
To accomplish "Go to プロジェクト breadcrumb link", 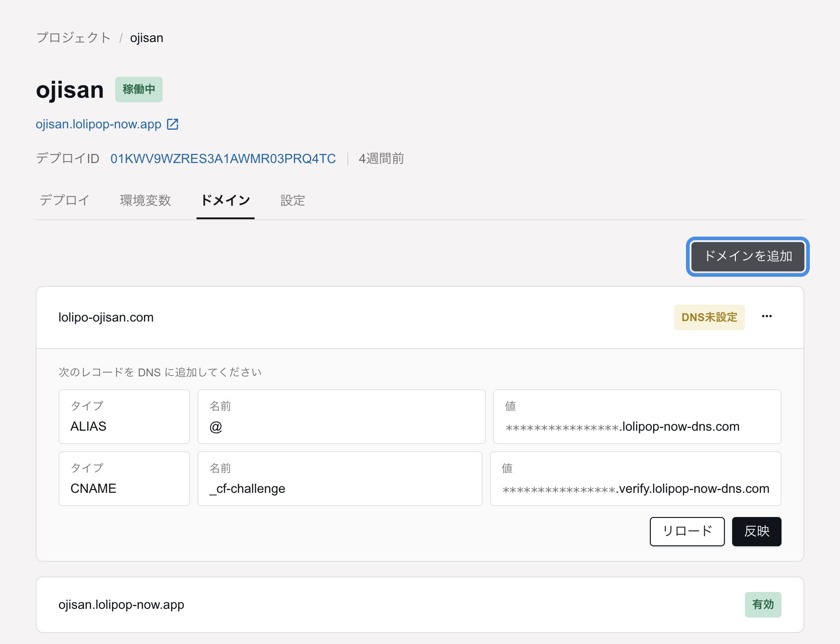I will pyautogui.click(x=74, y=37).
